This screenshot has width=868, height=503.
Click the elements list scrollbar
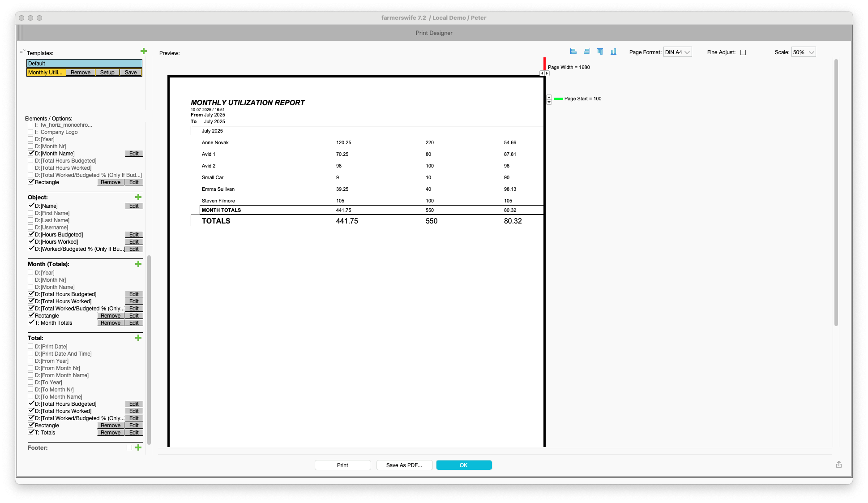[149, 349]
